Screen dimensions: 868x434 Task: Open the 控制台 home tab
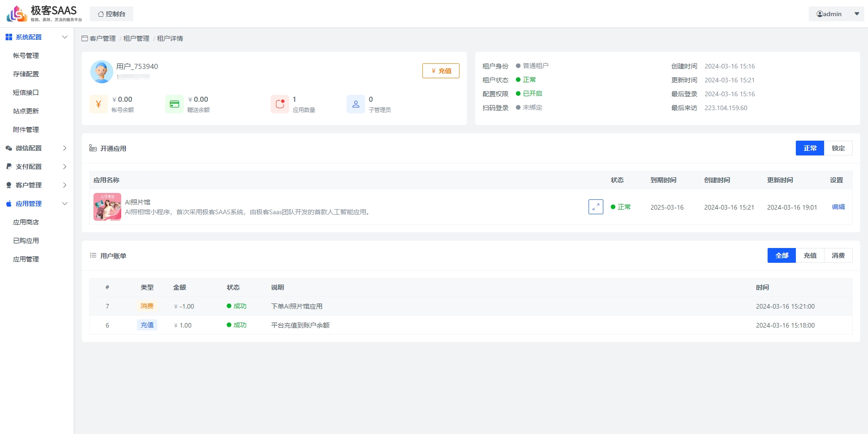click(112, 14)
